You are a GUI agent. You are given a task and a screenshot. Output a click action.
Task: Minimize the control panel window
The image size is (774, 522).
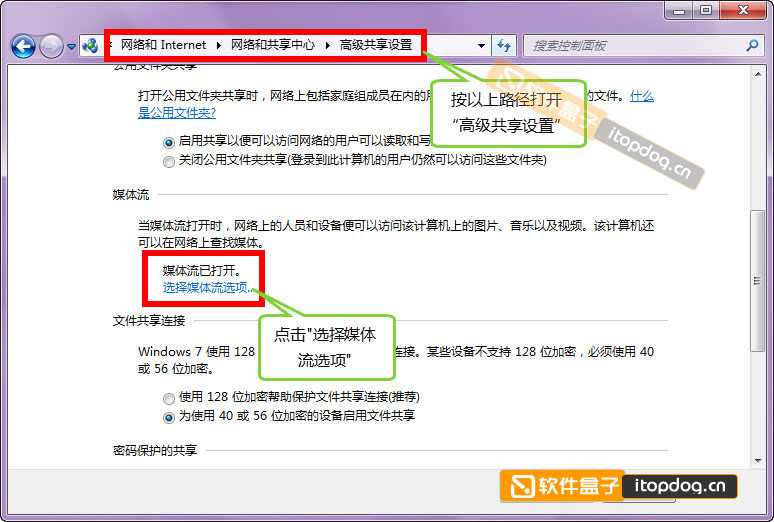680,10
